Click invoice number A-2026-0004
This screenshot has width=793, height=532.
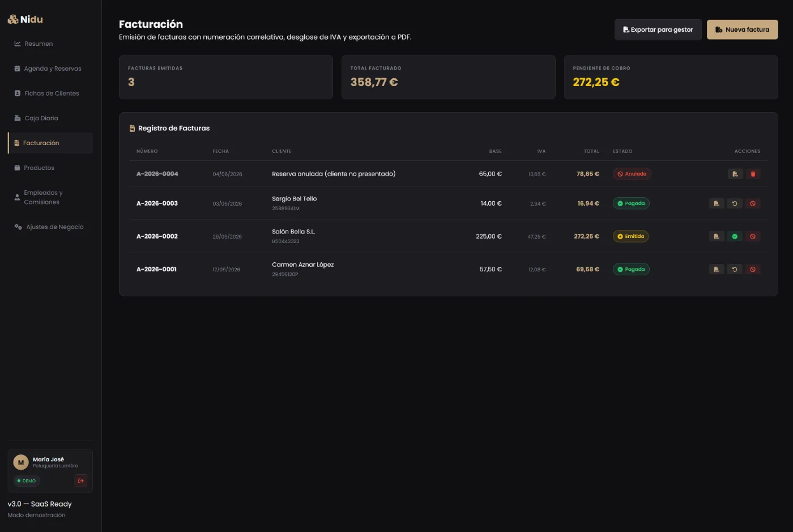tap(157, 174)
